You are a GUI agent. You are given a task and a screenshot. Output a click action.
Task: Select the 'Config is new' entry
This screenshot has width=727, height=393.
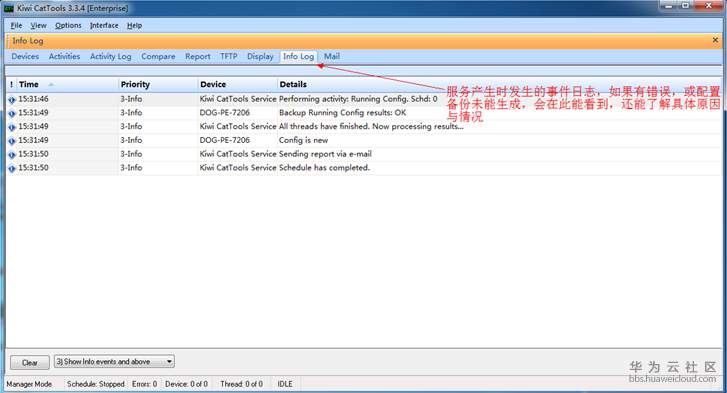tap(303, 140)
